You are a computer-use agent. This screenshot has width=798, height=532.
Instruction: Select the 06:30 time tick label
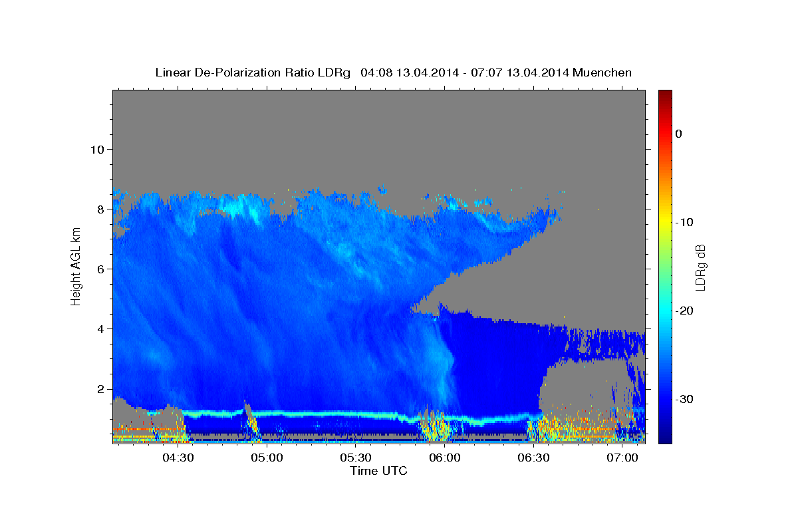tap(533, 458)
